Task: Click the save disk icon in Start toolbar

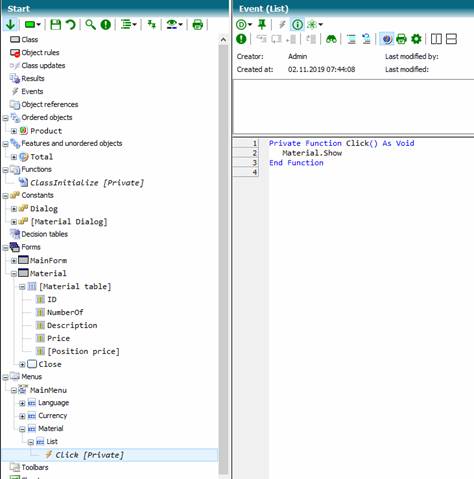Action: [x=55, y=24]
